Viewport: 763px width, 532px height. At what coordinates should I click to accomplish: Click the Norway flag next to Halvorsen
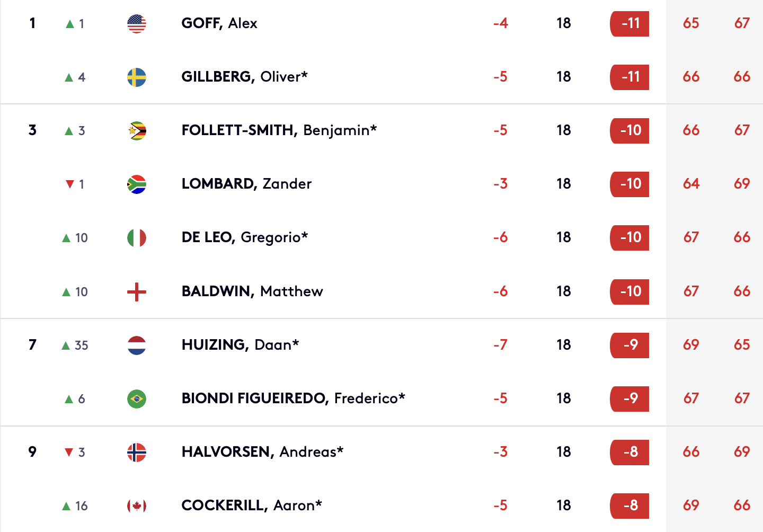tap(137, 453)
